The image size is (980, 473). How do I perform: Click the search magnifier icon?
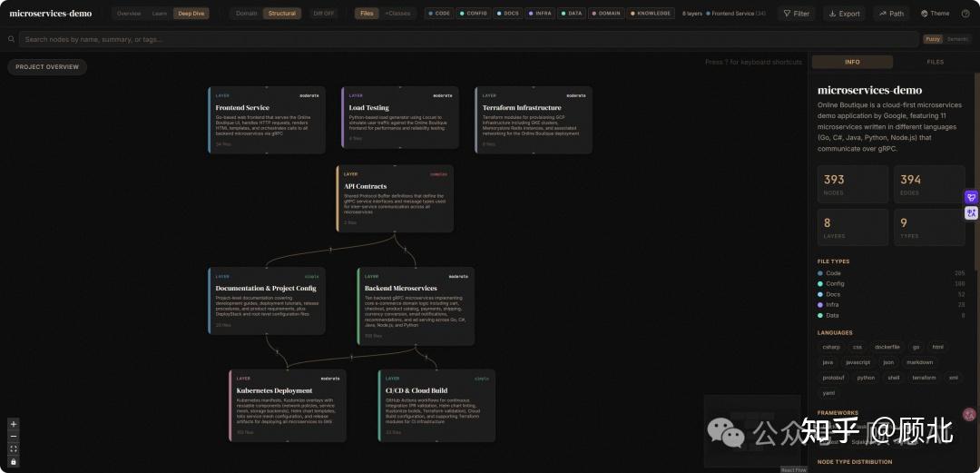coord(11,39)
